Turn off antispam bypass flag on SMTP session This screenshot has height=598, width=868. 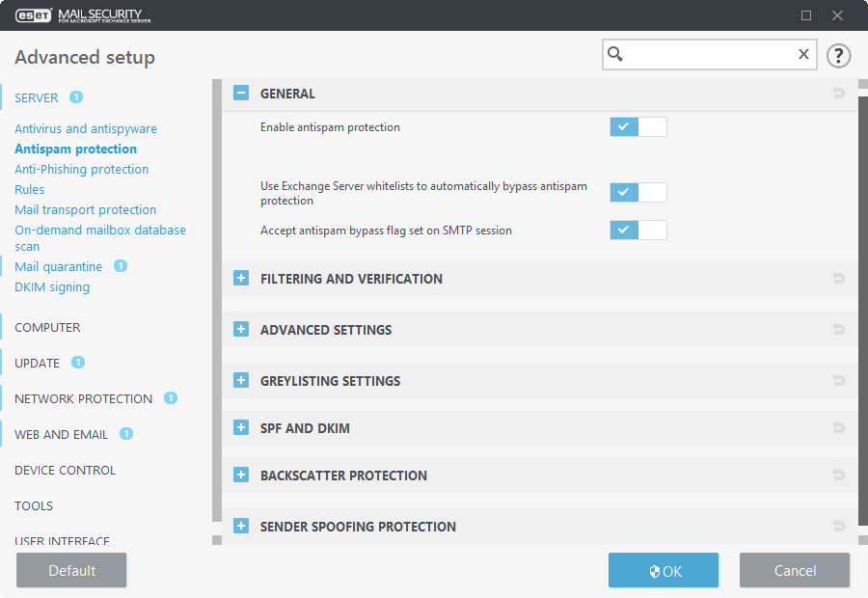pos(637,230)
